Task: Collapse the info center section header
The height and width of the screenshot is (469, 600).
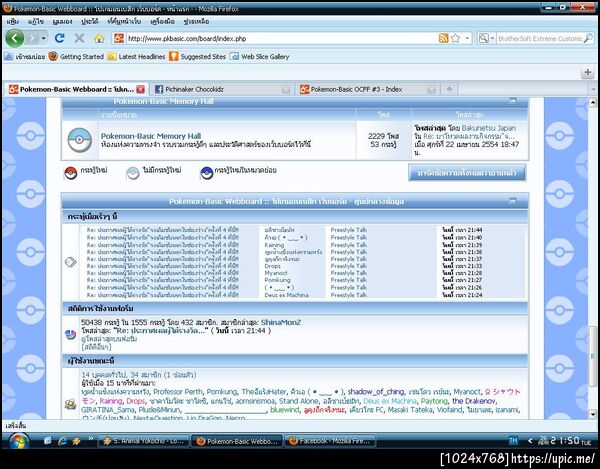Action: tap(512, 200)
